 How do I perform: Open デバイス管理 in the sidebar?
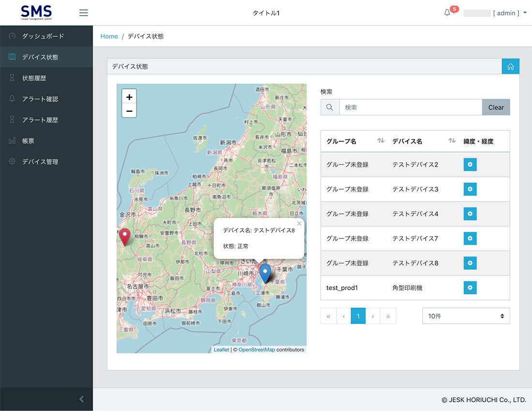coord(46,162)
